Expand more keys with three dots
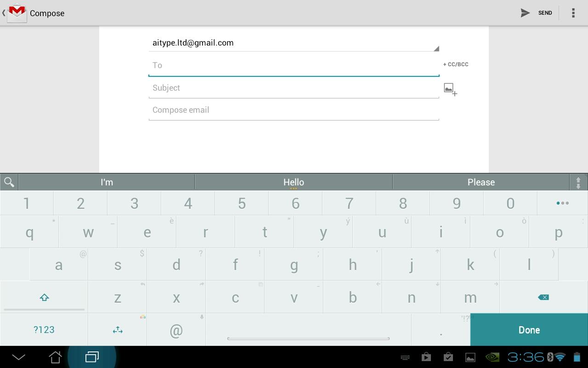Image resolution: width=588 pixels, height=368 pixels. pyautogui.click(x=562, y=203)
